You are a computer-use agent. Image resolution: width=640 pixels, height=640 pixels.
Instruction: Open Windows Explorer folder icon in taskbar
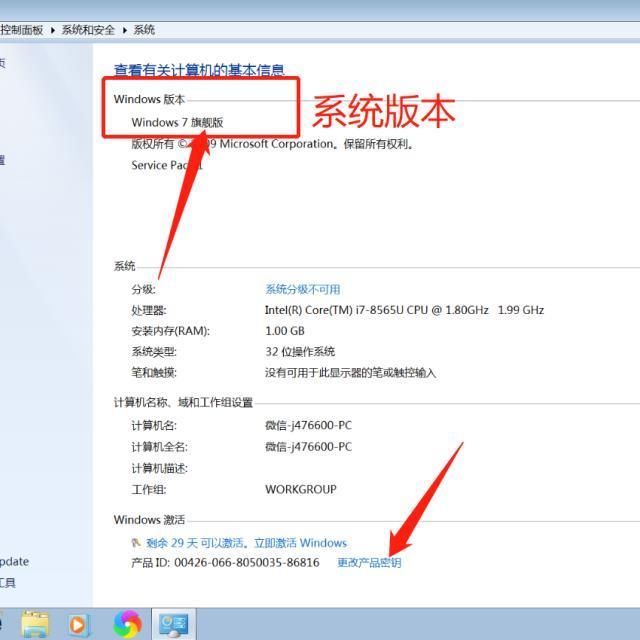pyautogui.click(x=35, y=624)
